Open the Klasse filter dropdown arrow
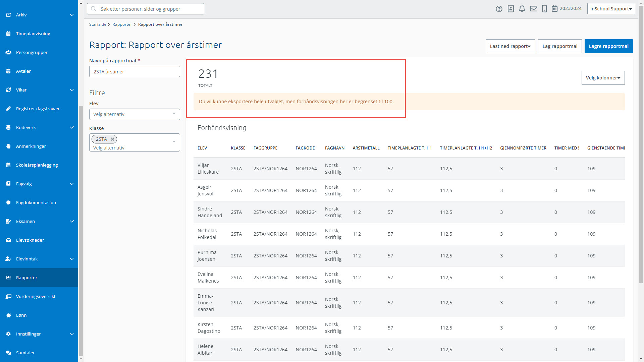 tap(174, 142)
